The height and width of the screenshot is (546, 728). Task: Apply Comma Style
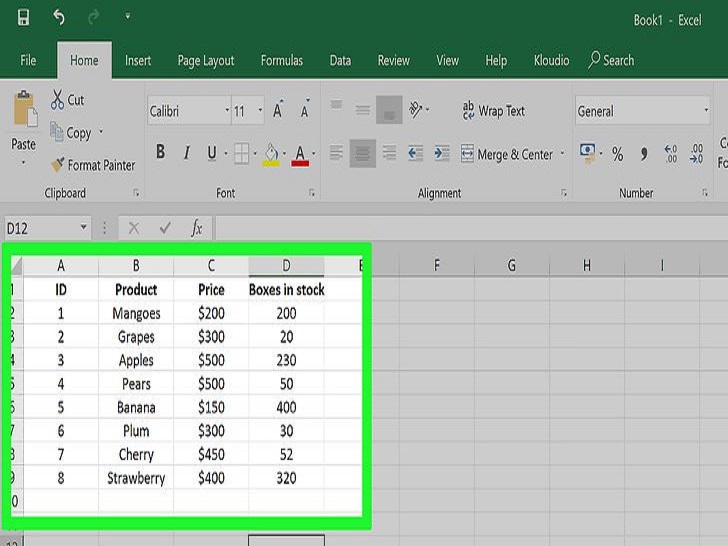(644, 153)
